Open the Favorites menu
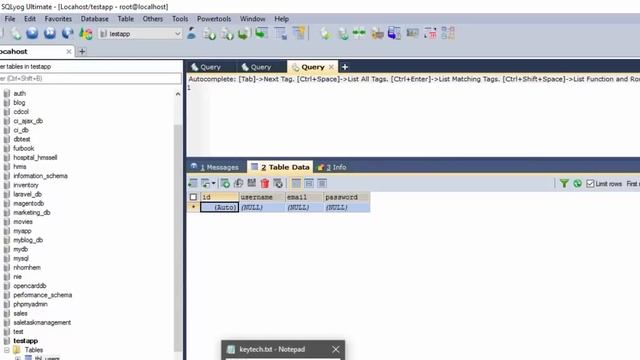The height and width of the screenshot is (360, 640). click(58, 19)
